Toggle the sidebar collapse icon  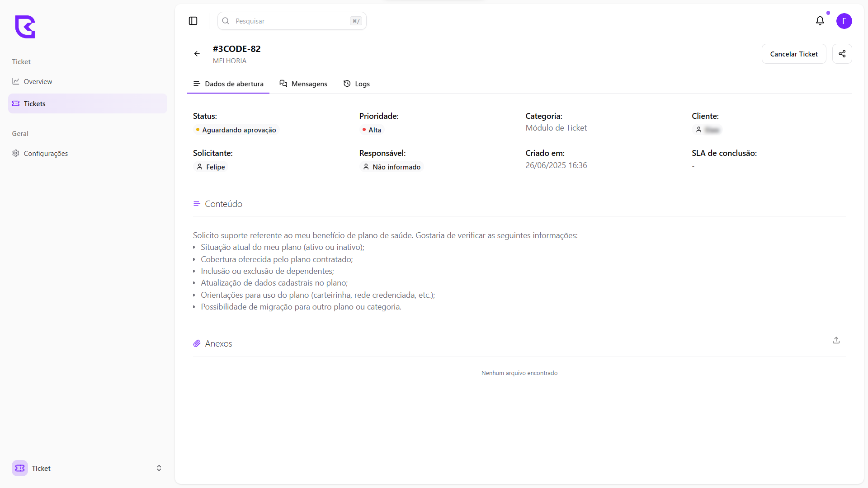tap(193, 21)
